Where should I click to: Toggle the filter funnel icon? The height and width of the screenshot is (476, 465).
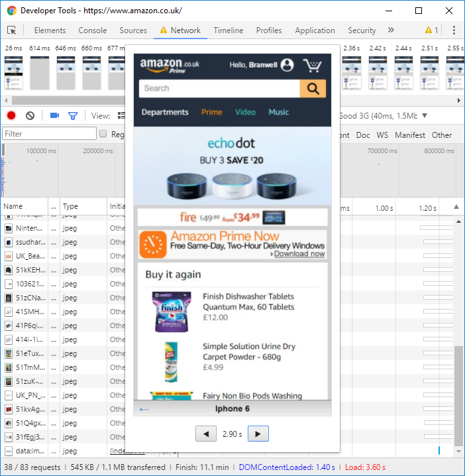(73, 115)
